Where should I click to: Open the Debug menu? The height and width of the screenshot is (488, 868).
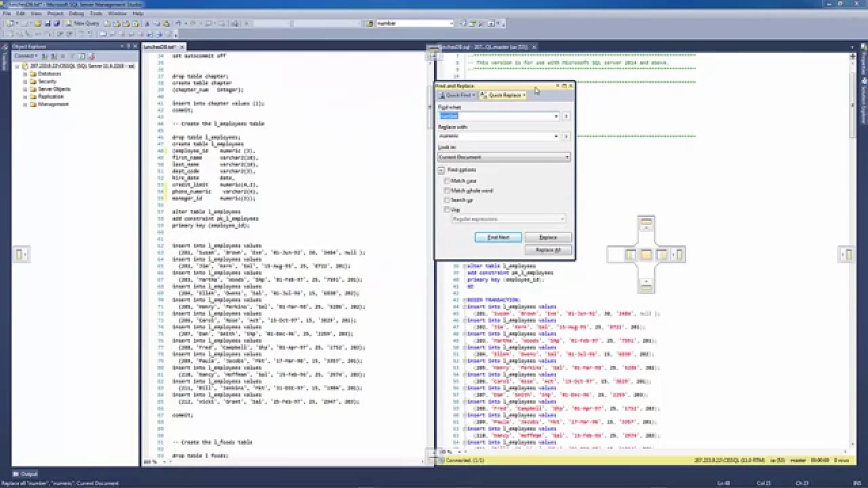click(x=76, y=14)
